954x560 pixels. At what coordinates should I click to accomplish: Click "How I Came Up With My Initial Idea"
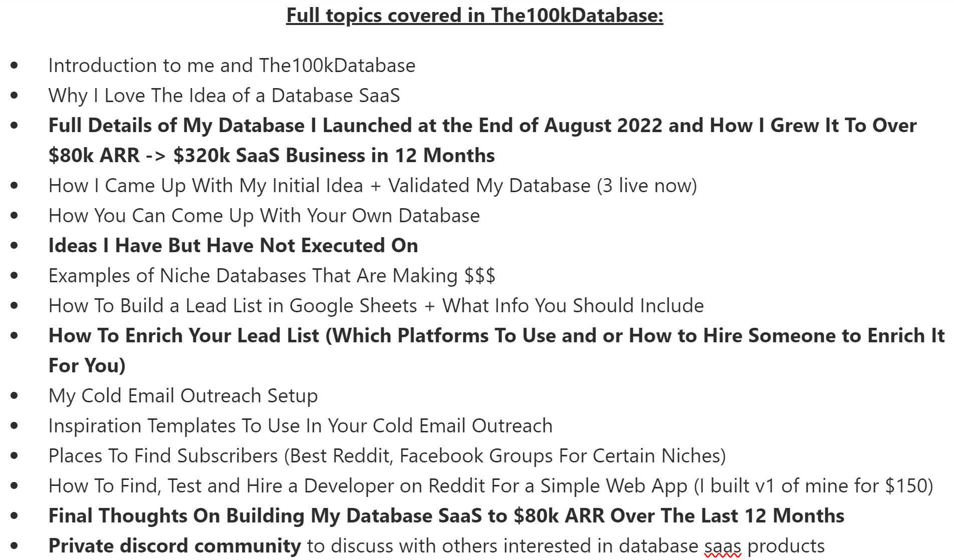pos(205,186)
